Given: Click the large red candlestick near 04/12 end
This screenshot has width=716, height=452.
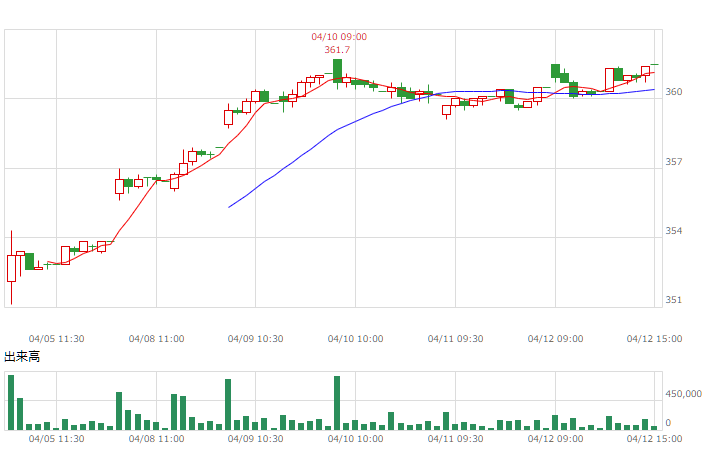Looking at the screenshot, I should pyautogui.click(x=610, y=80).
